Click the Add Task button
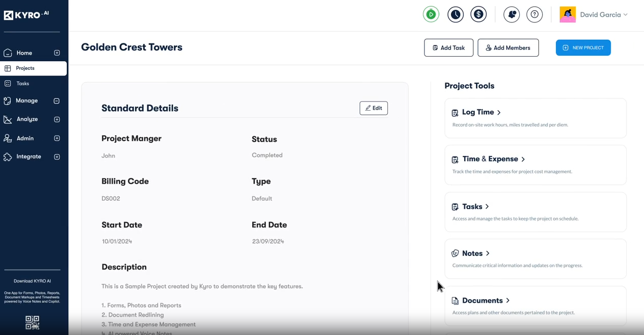The image size is (644, 335). tap(449, 48)
